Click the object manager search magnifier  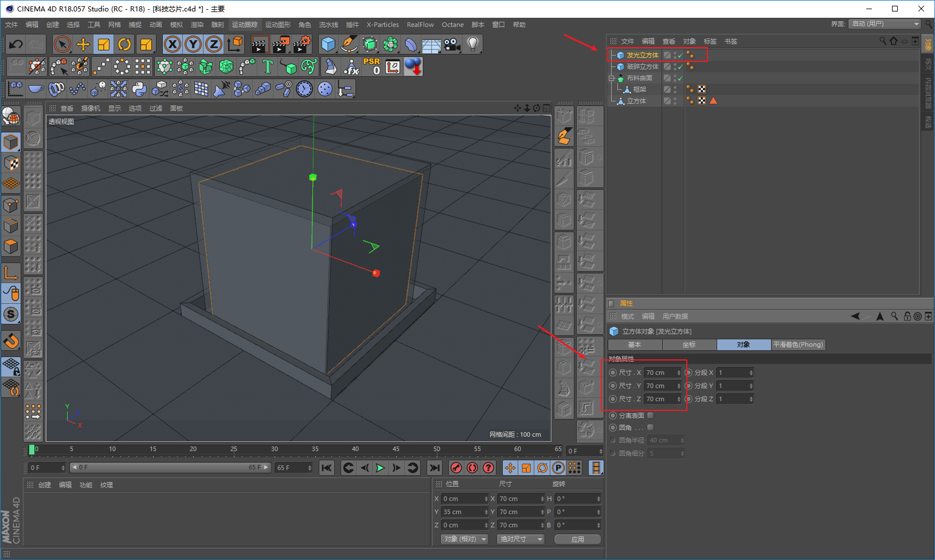tap(883, 41)
